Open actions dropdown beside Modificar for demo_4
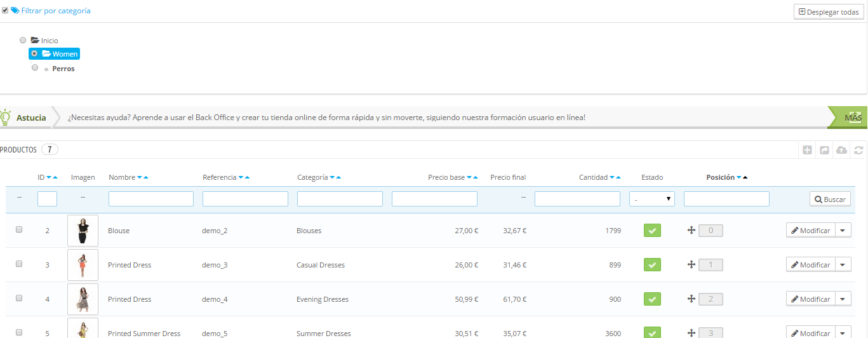The height and width of the screenshot is (338, 868). [x=843, y=299]
